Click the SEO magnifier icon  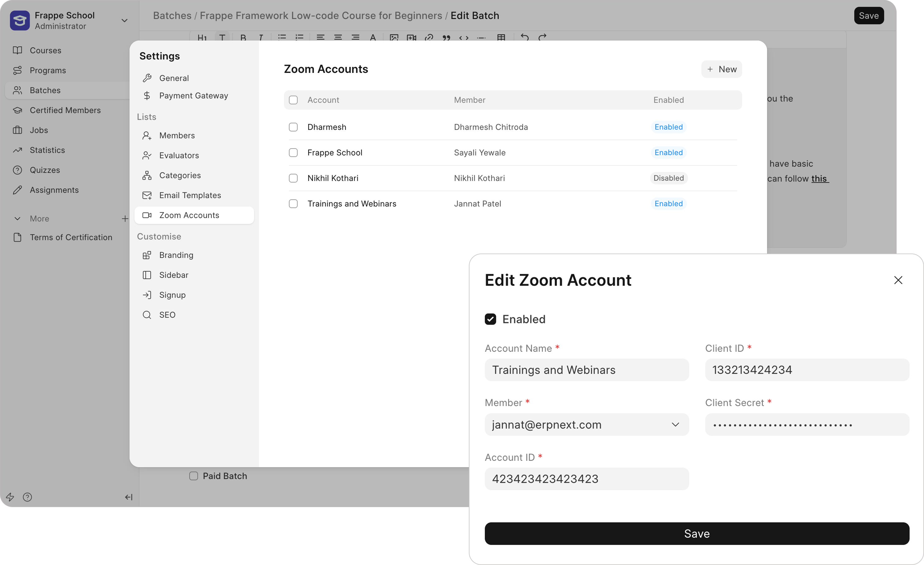tap(147, 315)
